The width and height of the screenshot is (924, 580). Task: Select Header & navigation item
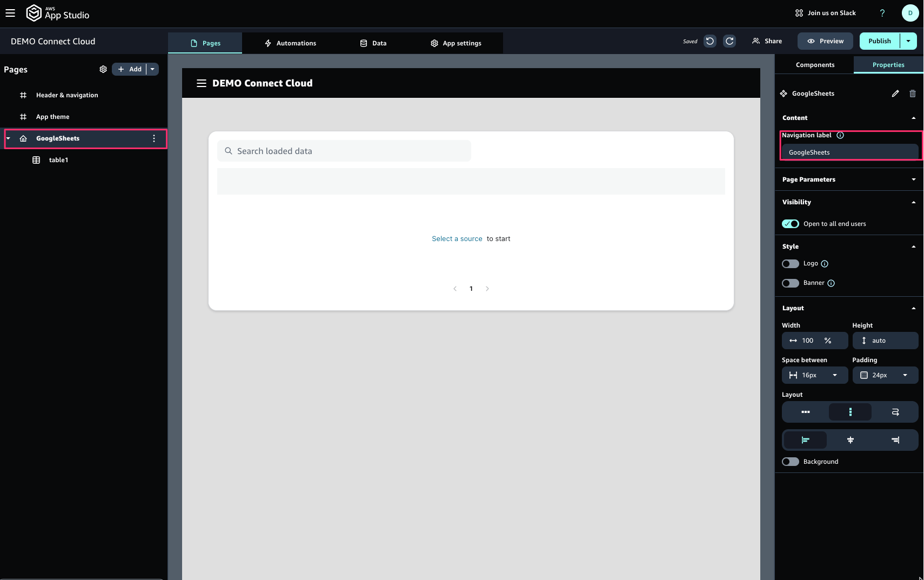point(67,95)
